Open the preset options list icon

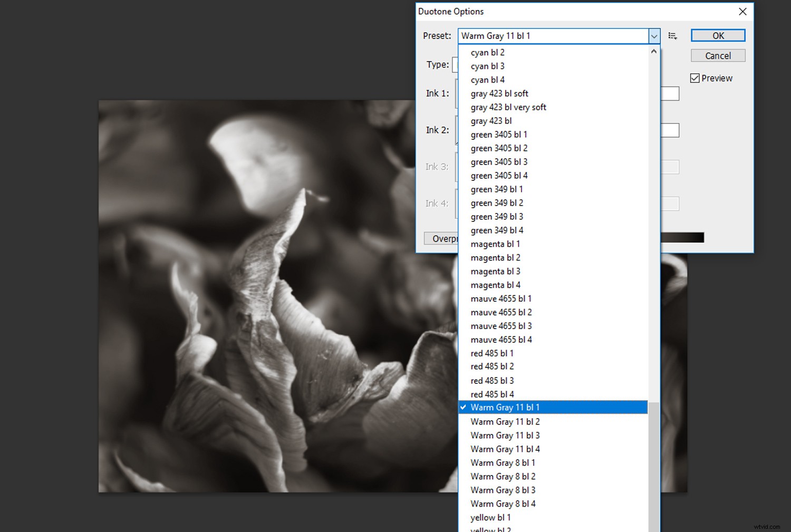point(672,35)
